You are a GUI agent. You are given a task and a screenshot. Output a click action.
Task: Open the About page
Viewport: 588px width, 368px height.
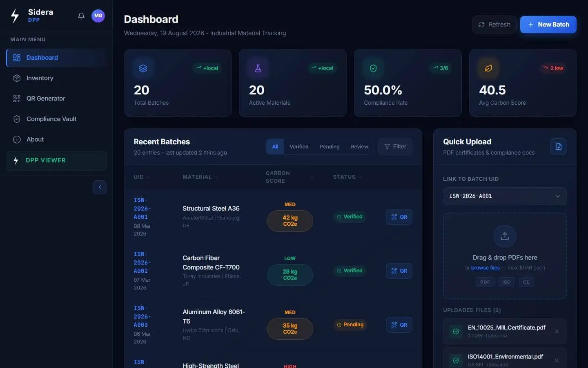pos(56,139)
